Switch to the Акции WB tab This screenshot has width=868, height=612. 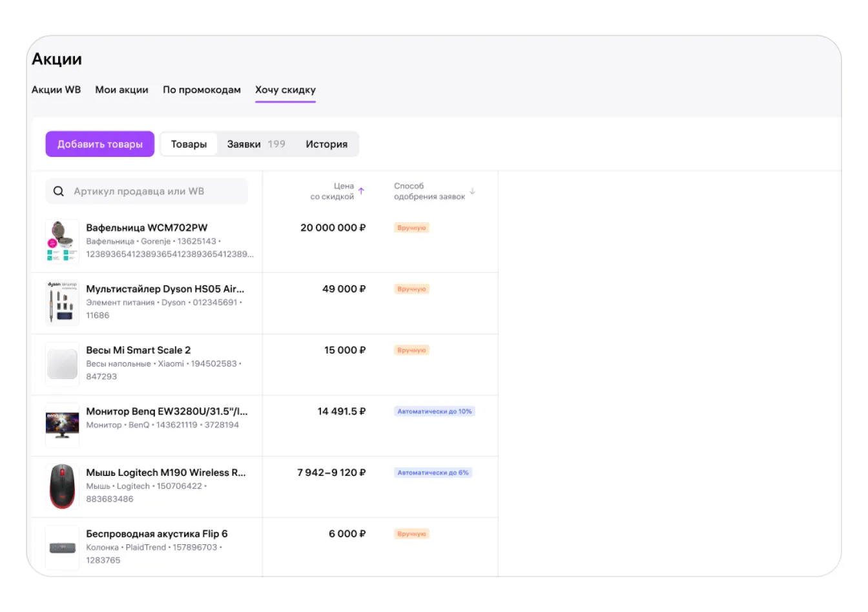click(56, 90)
